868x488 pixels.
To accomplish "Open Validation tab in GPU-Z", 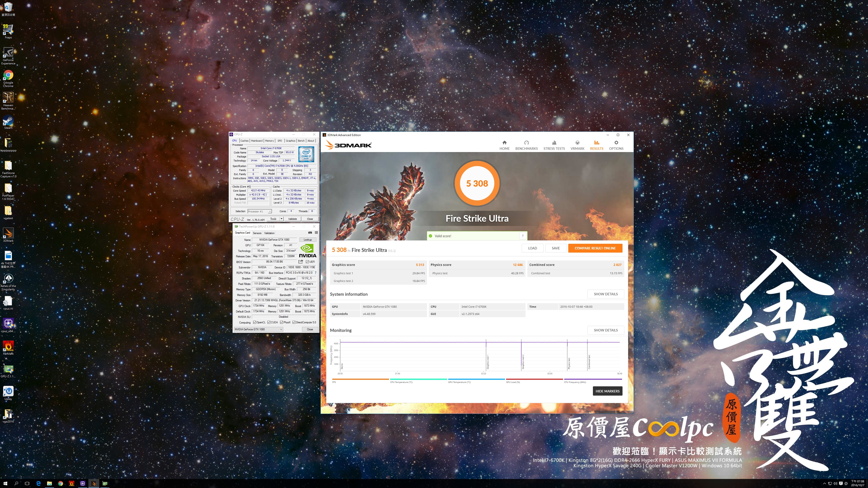I will (269, 233).
